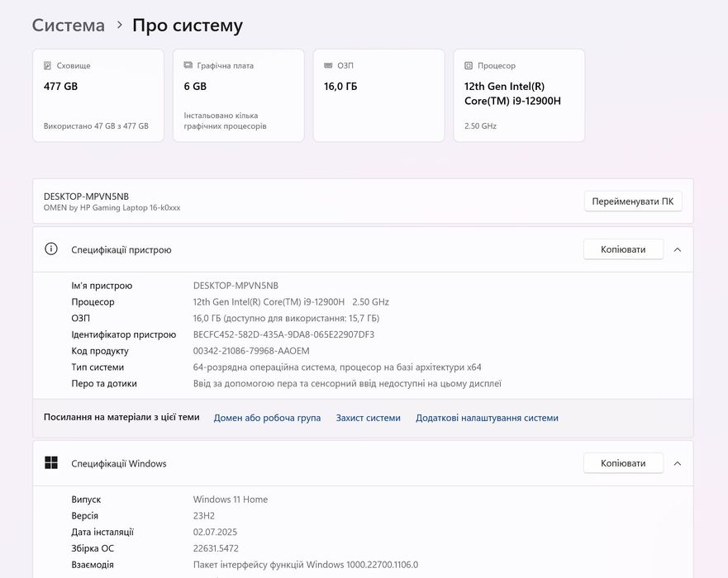Click the storage icon in Сховище card

tap(48, 65)
